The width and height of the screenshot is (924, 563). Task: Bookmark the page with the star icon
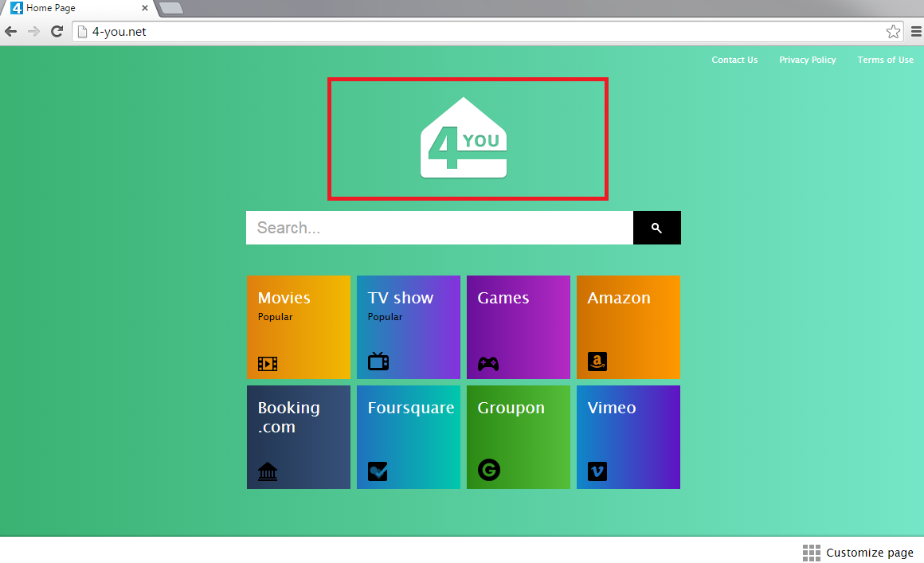pos(893,32)
